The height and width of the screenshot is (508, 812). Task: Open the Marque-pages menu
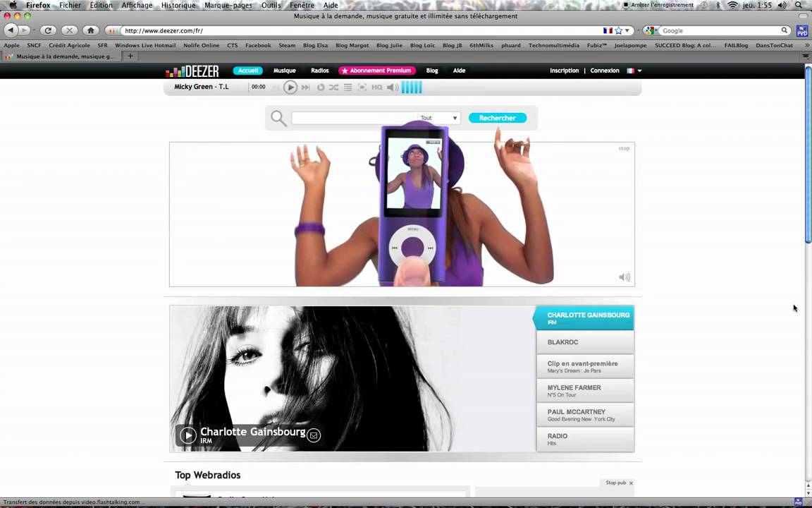[x=228, y=5]
